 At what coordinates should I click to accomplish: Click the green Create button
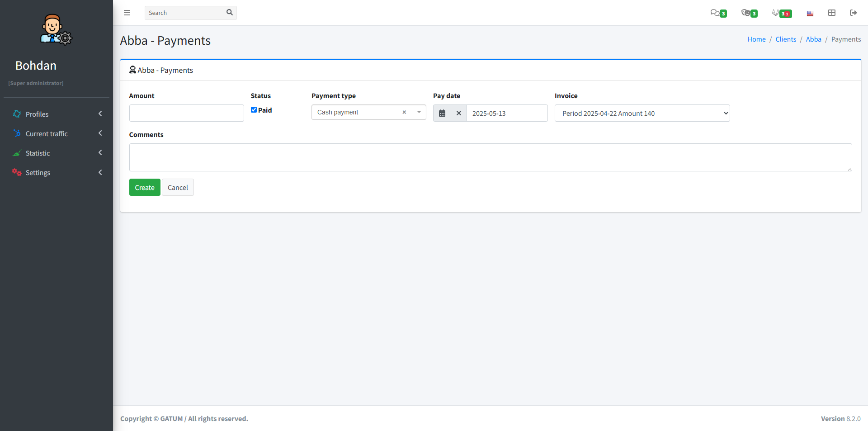[145, 188]
